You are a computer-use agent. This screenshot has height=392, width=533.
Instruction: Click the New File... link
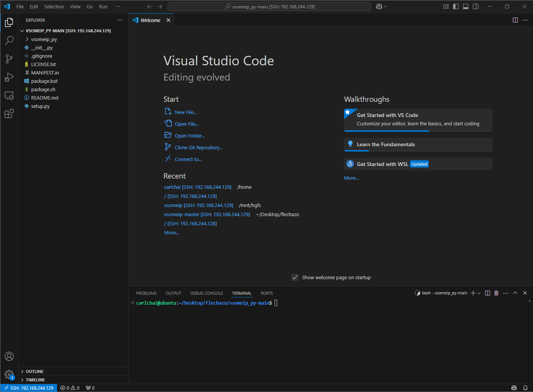181,112
